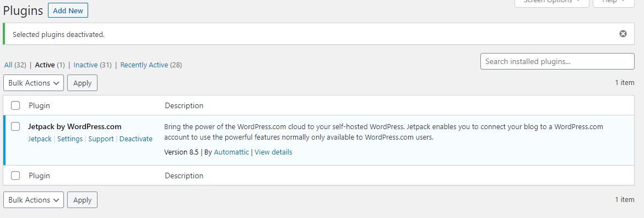The height and width of the screenshot is (218, 644).
Task: Check the Jetpack by WordPress.com checkbox
Action: pos(15,126)
